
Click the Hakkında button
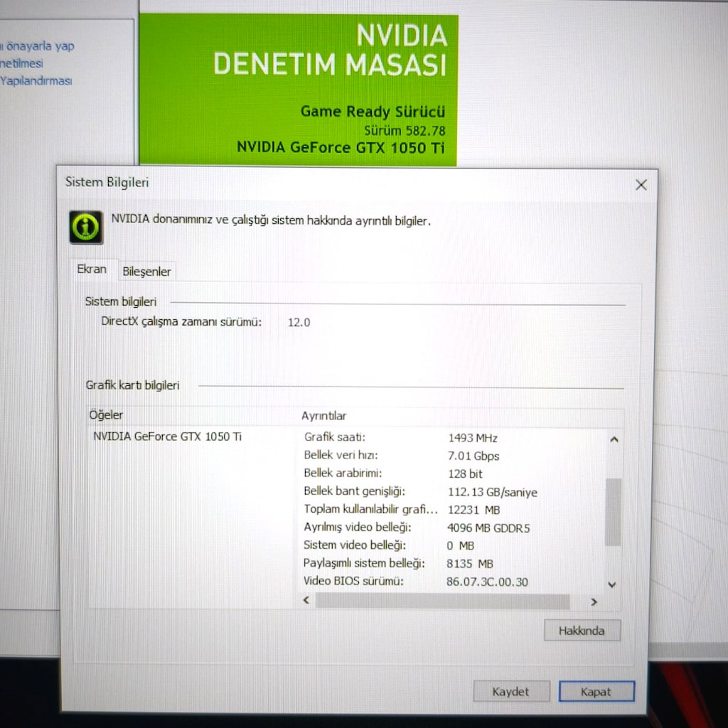(x=582, y=631)
